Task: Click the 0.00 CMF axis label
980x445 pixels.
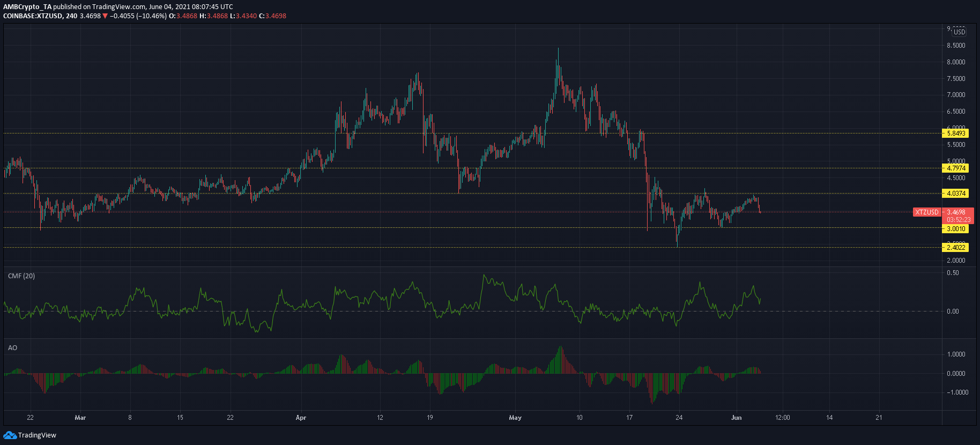Action: click(x=953, y=311)
